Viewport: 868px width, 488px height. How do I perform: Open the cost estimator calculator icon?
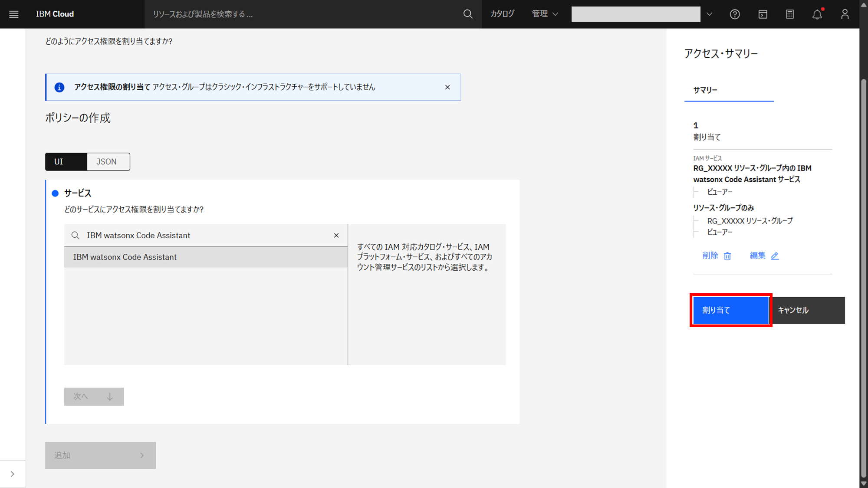click(790, 14)
